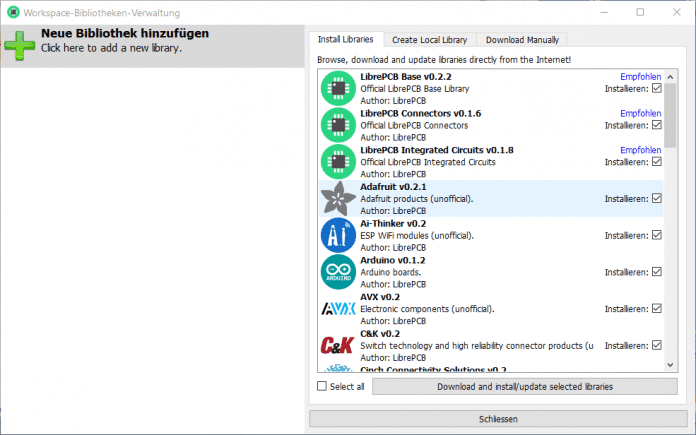Enable the Select all checkbox
The height and width of the screenshot is (435, 696).
coord(322,387)
